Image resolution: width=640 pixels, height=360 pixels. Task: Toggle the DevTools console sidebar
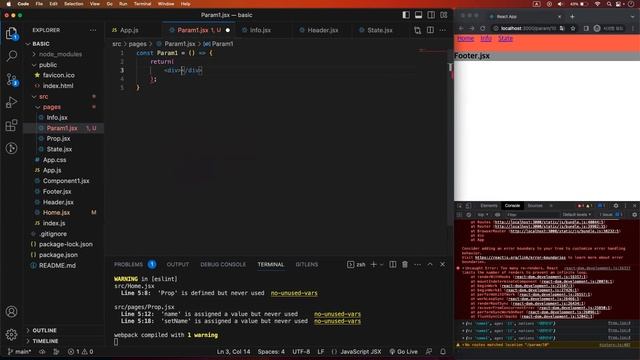click(460, 215)
